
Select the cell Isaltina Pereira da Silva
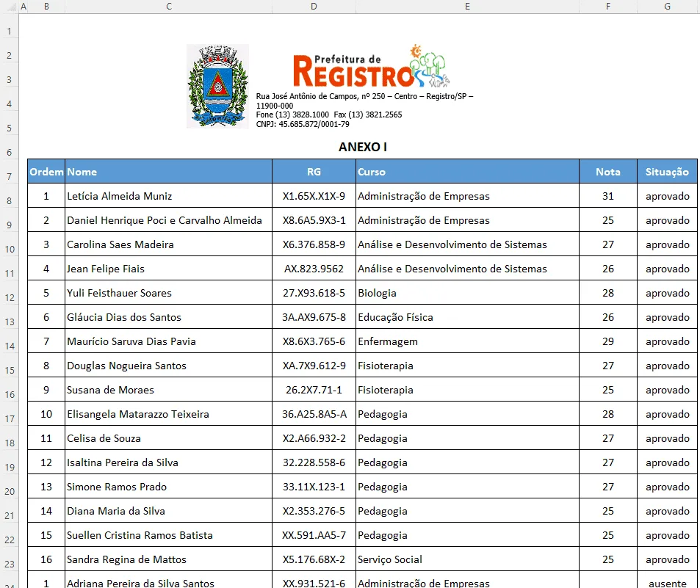click(169, 462)
